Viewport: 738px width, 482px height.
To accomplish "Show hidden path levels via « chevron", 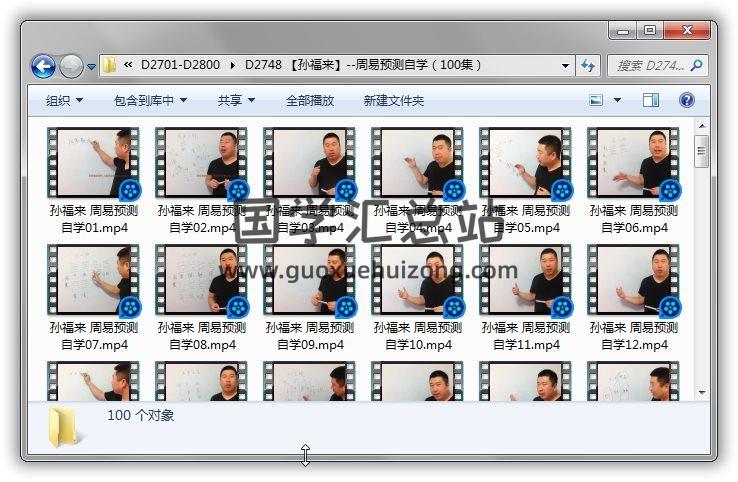I will 128,65.
